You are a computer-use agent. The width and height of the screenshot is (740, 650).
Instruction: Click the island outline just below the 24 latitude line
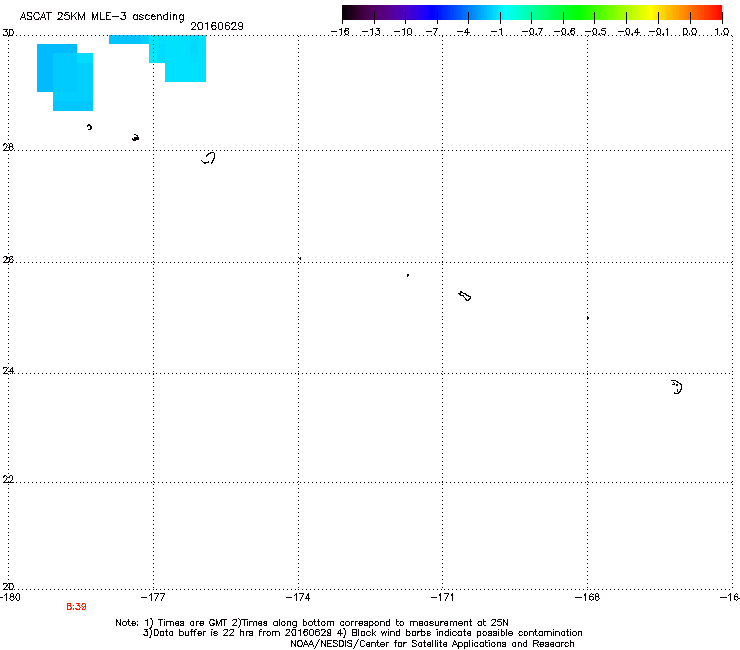[677, 387]
